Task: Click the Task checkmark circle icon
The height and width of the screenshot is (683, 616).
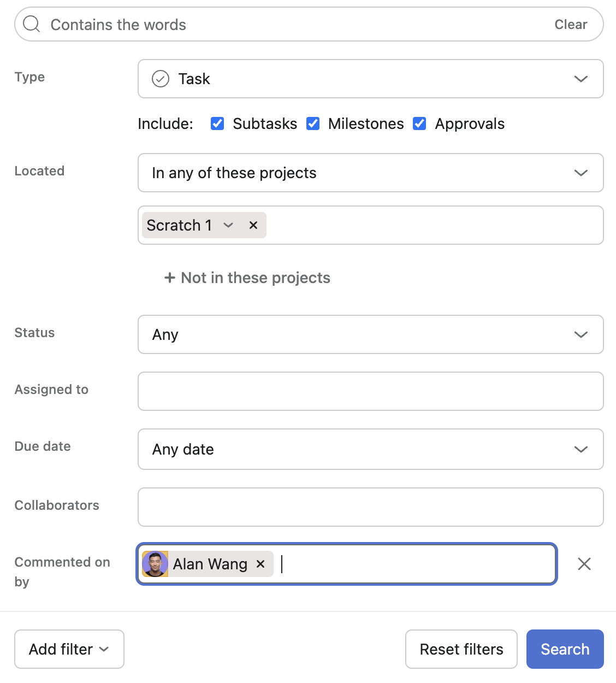Action: (161, 79)
